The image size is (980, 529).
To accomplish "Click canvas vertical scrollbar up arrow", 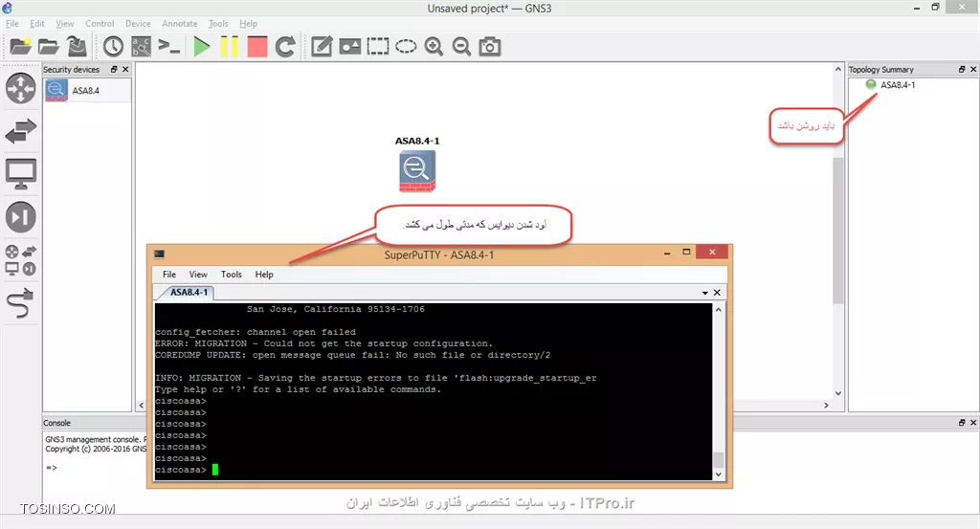I will (838, 69).
